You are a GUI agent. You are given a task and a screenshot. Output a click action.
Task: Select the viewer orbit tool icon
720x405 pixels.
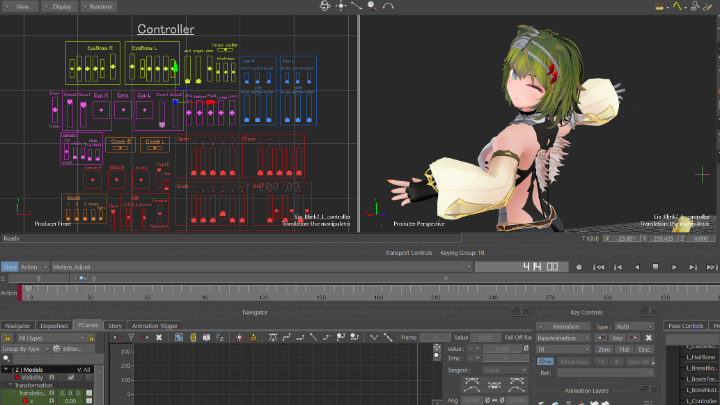click(x=325, y=6)
